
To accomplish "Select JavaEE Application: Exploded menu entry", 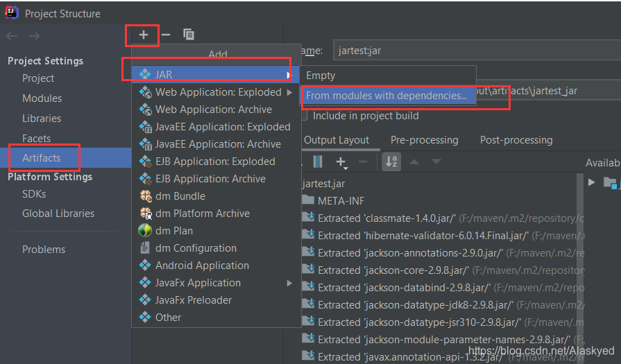I will click(x=216, y=127).
